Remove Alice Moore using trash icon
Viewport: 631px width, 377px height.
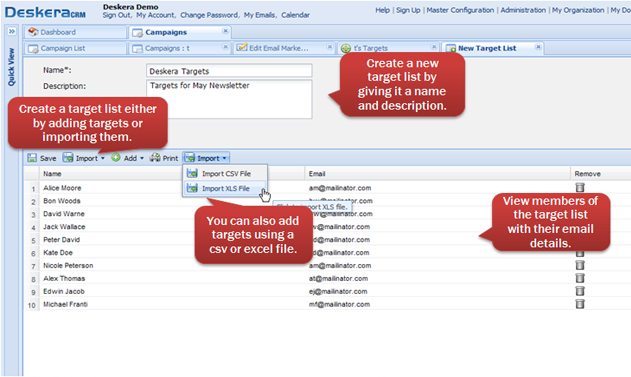point(579,187)
